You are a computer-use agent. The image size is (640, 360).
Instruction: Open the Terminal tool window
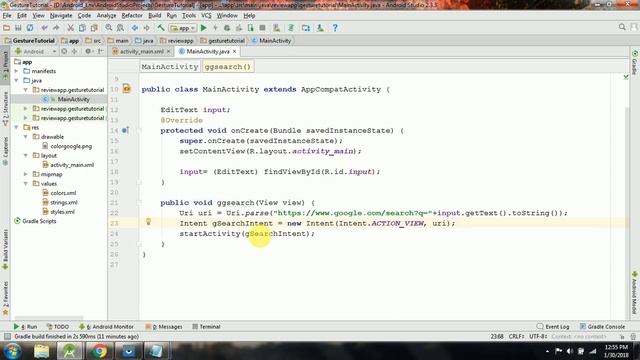(x=206, y=327)
